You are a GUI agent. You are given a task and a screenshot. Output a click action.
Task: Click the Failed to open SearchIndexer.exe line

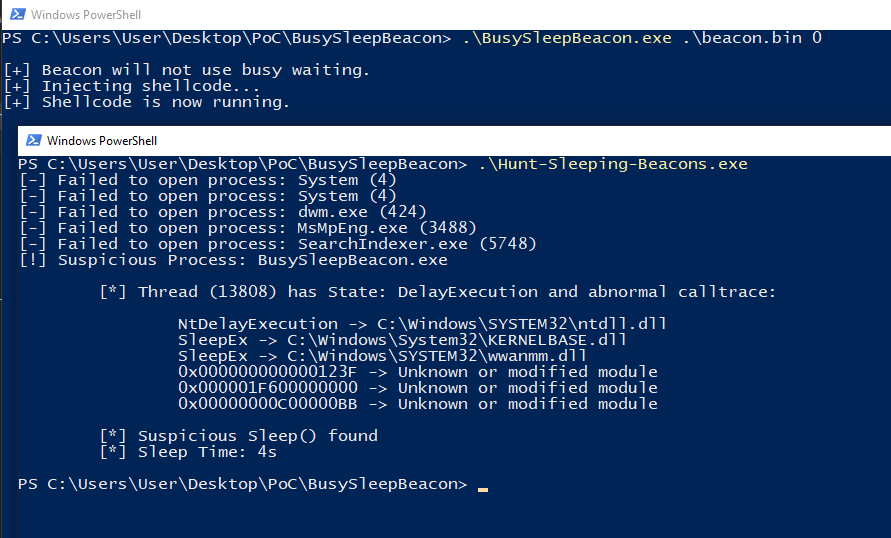[278, 244]
